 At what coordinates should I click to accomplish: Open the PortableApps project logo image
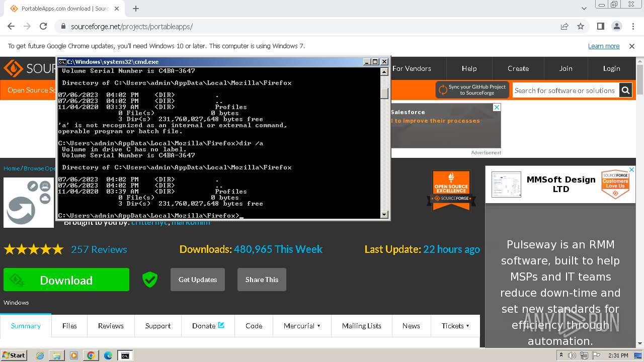pyautogui.click(x=29, y=203)
